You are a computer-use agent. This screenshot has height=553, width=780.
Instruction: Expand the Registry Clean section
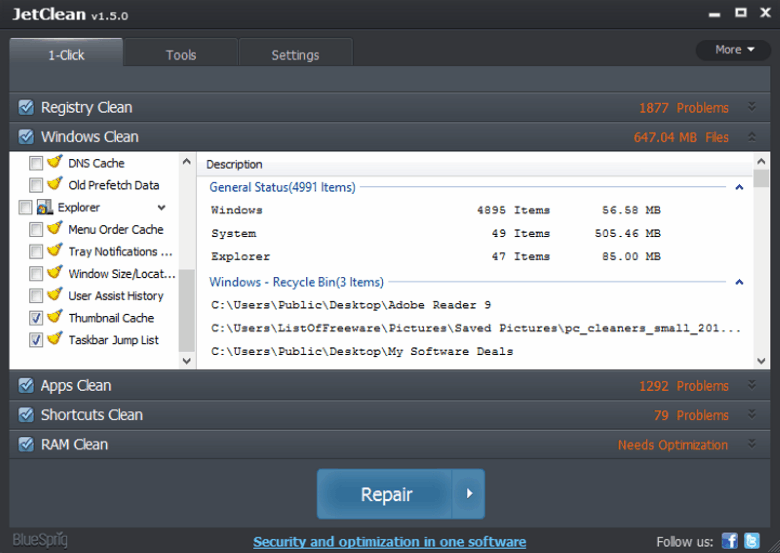point(752,107)
